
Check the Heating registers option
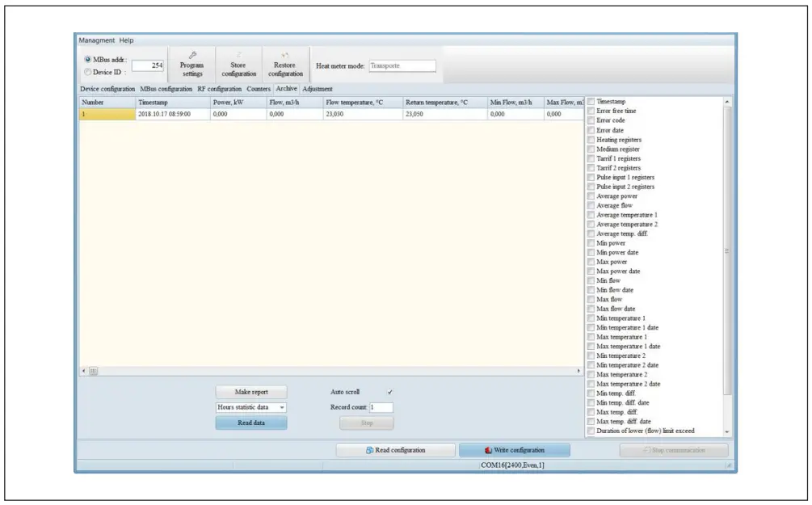[591, 140]
